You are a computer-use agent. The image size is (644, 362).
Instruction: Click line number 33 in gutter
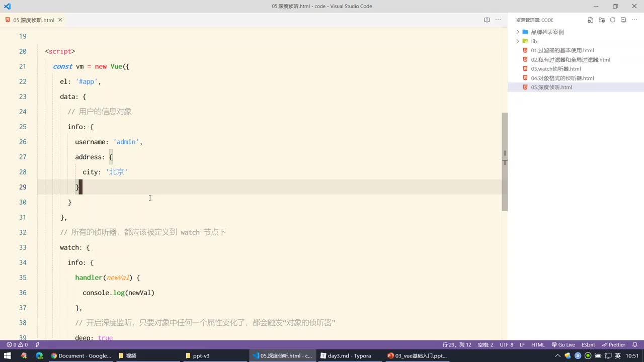pyautogui.click(x=22, y=247)
